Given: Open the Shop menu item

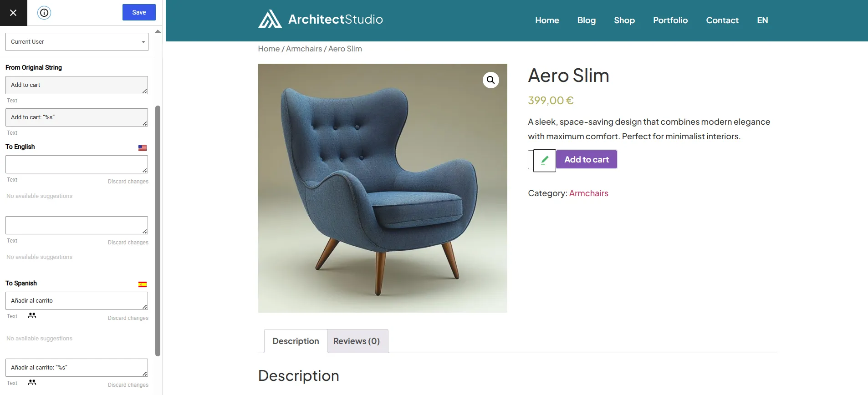Looking at the screenshot, I should (624, 20).
